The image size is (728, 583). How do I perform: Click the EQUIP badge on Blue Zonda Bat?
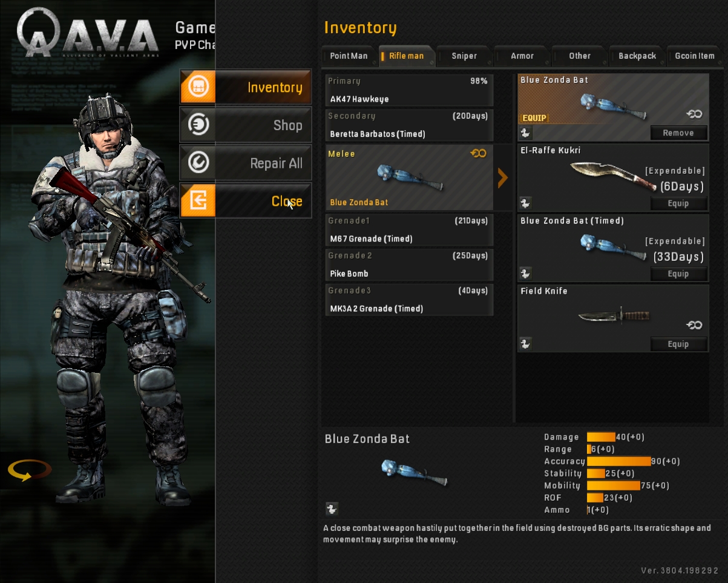534,118
